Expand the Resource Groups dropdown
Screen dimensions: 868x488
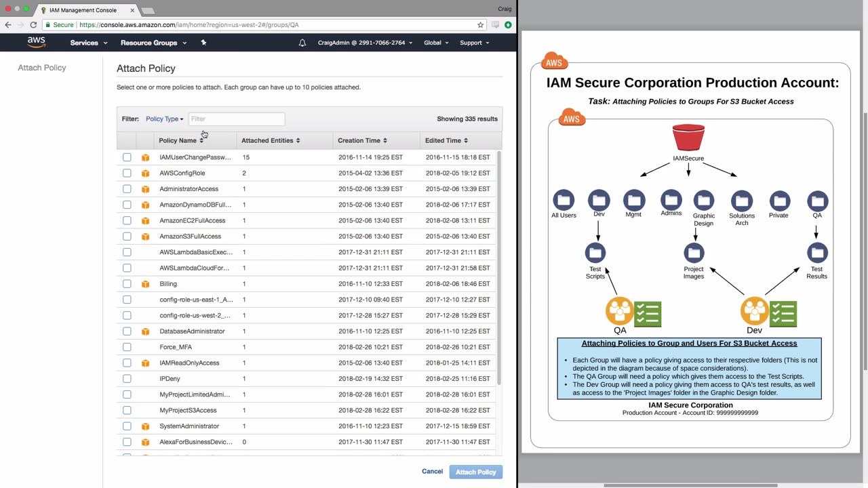(x=153, y=43)
